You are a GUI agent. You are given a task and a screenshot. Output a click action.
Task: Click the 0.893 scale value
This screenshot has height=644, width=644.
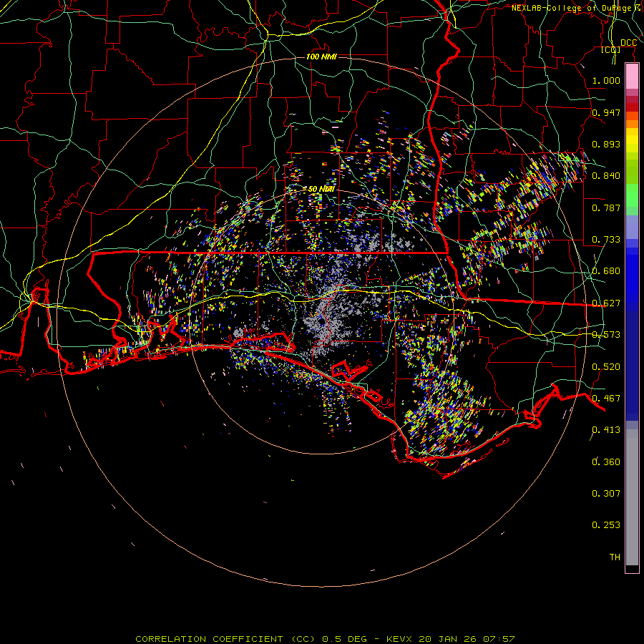point(606,144)
